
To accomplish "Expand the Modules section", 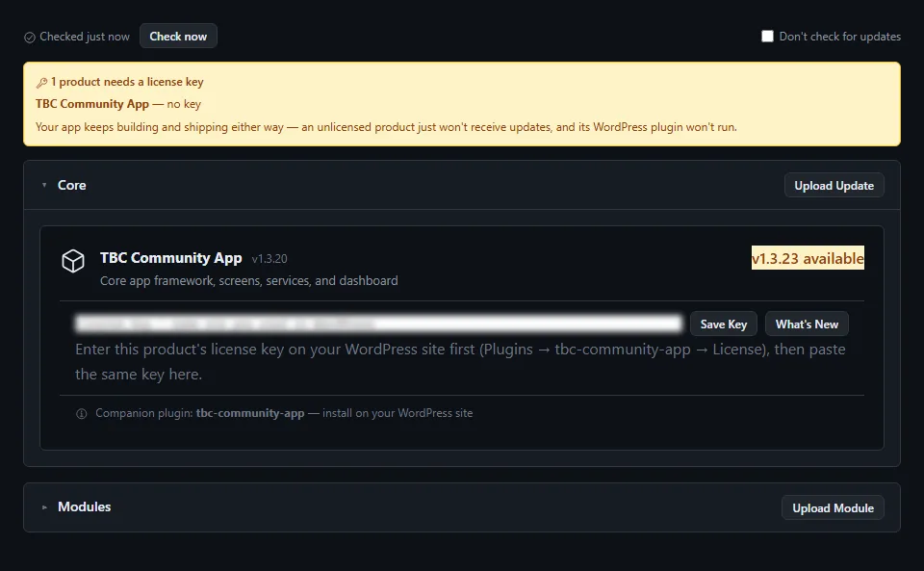I will [44, 507].
